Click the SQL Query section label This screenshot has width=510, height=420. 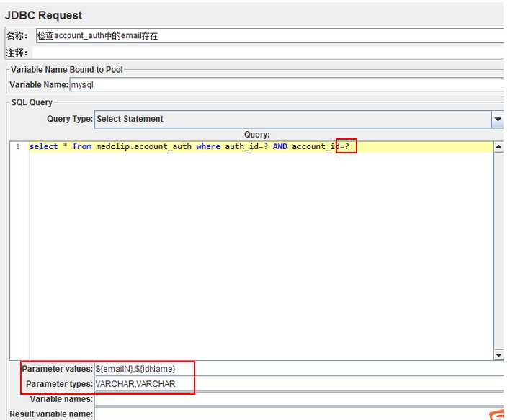pos(32,102)
